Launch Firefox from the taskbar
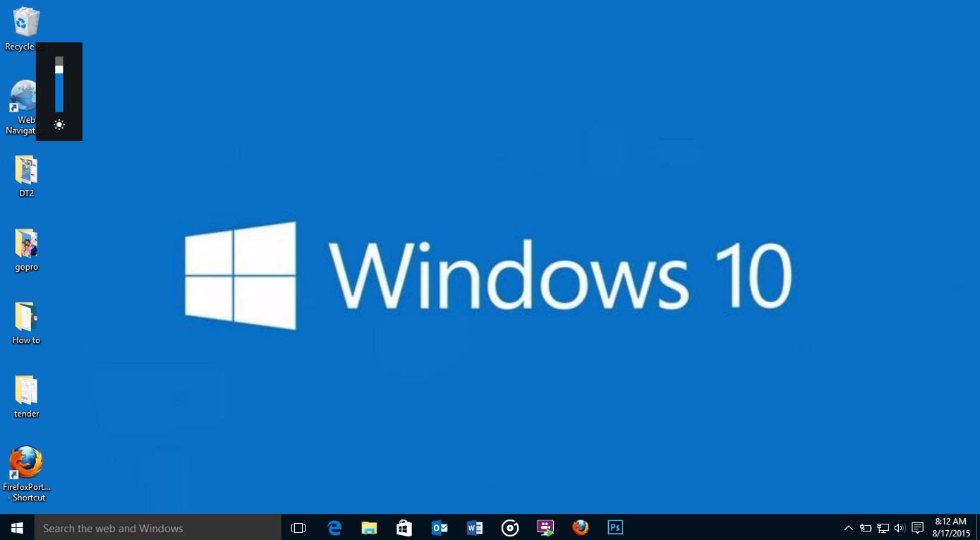Image resolution: width=980 pixels, height=540 pixels. tap(581, 528)
